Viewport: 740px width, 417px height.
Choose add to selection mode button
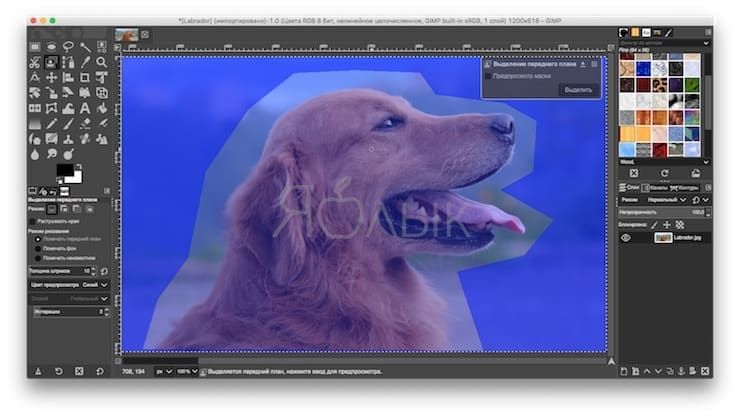(64, 209)
